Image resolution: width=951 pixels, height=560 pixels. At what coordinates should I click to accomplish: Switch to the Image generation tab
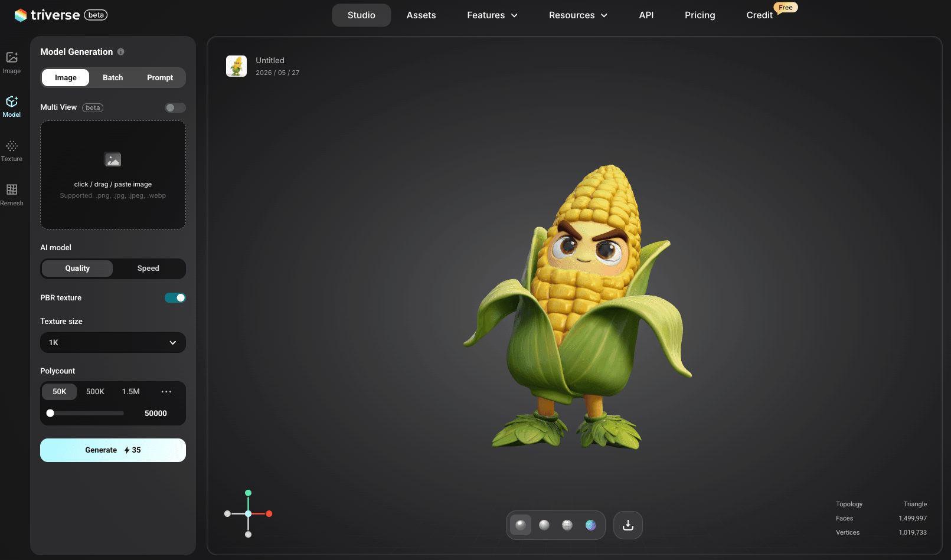click(x=66, y=78)
